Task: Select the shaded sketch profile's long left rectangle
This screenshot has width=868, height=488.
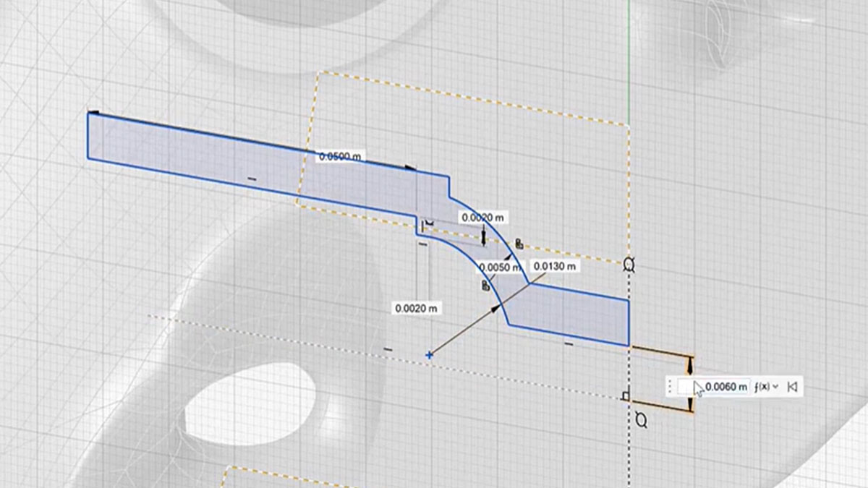Action: point(188,152)
